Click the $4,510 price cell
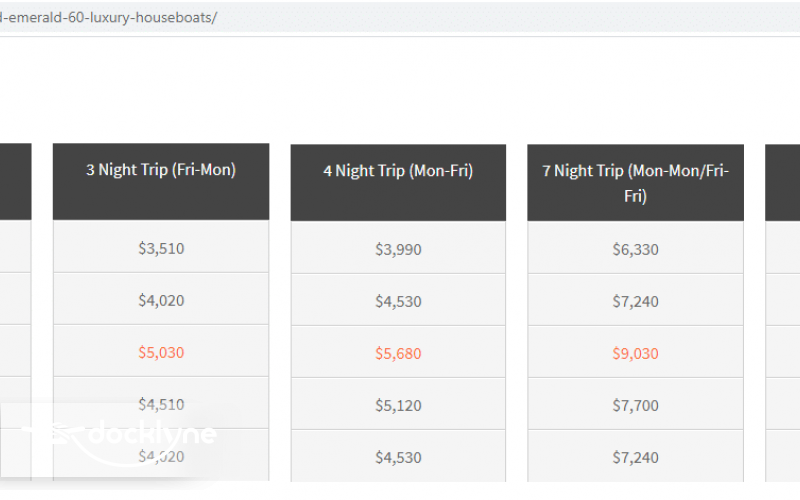The width and height of the screenshot is (800, 500). (161, 404)
